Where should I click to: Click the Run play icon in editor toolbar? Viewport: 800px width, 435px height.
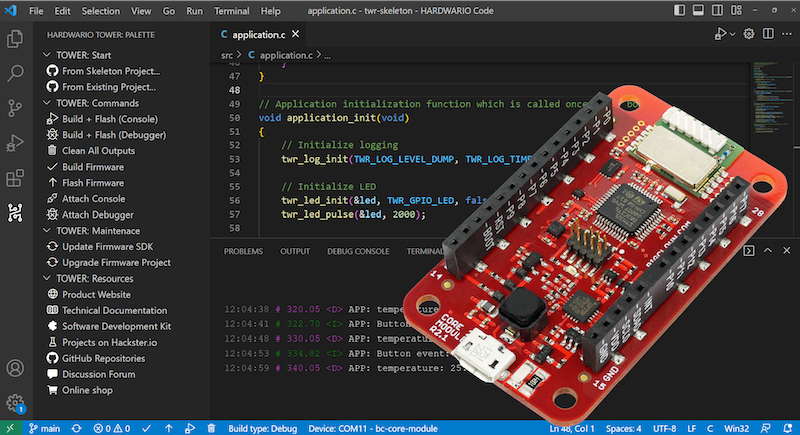point(720,34)
